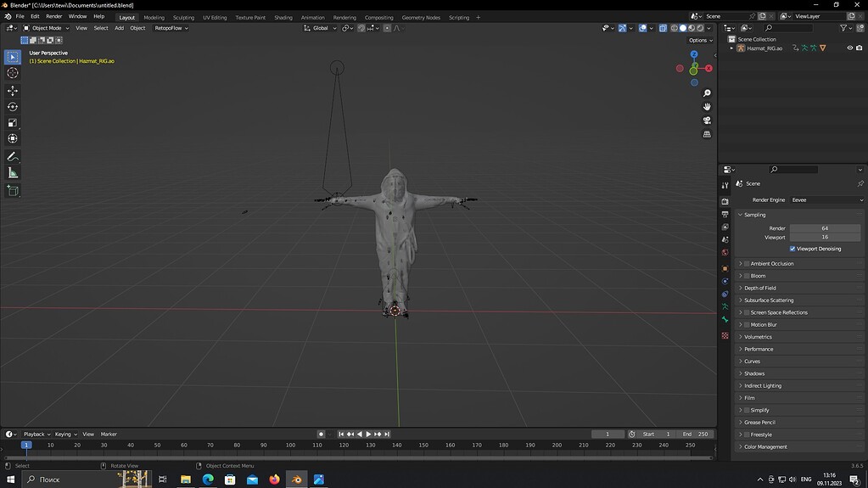Open the File menu

20,17
